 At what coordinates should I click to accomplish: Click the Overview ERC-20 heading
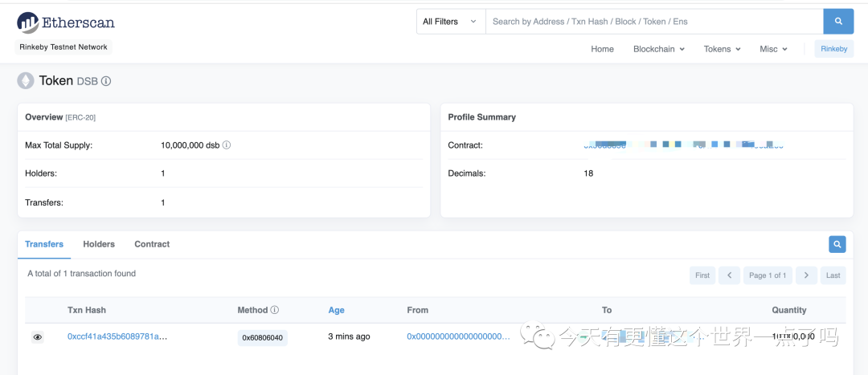[61, 117]
